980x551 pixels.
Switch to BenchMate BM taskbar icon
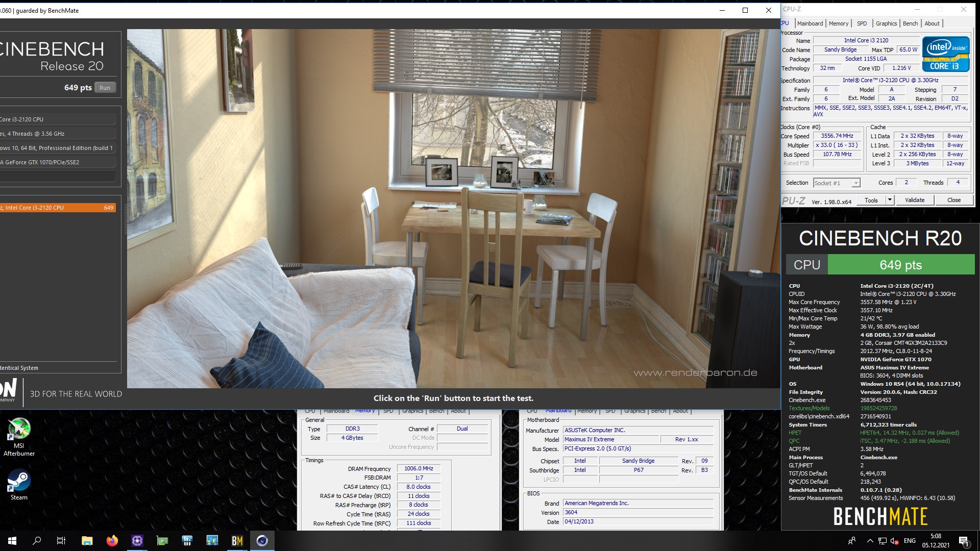click(x=237, y=541)
